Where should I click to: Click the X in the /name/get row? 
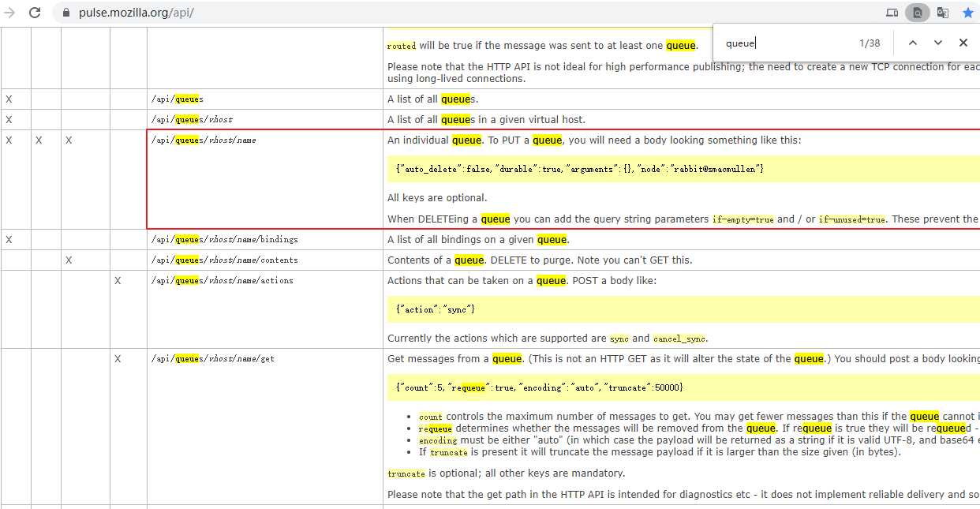coord(118,358)
